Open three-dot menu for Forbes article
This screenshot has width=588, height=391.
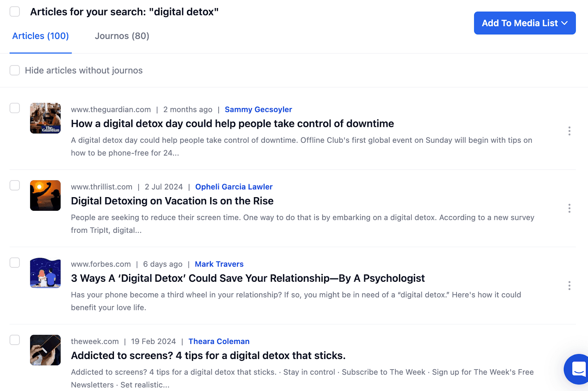[x=569, y=285]
